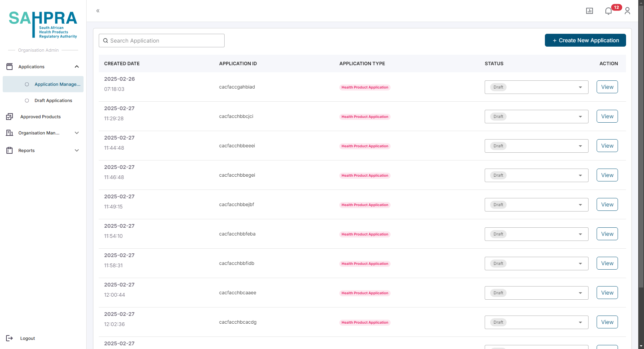Click the SAHPRA logo

tap(43, 24)
